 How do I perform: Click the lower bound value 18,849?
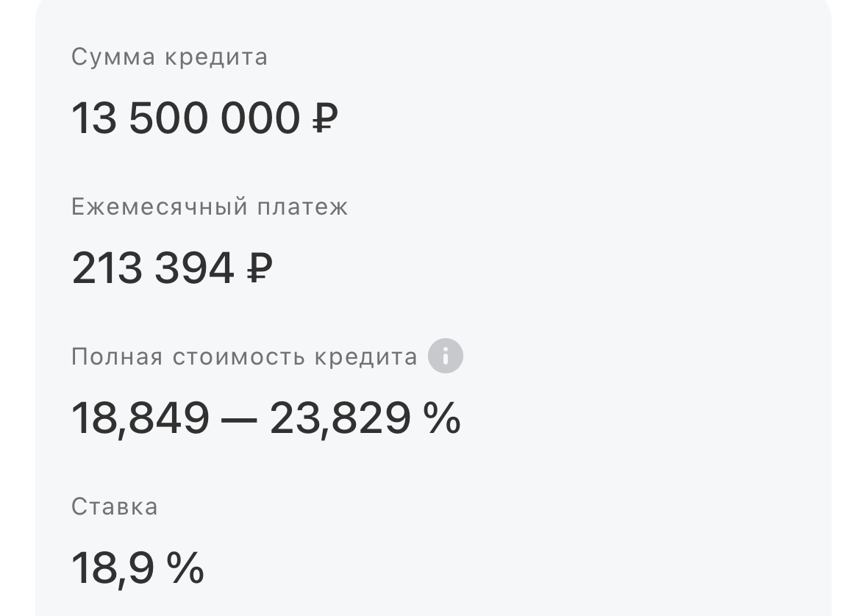(x=140, y=418)
